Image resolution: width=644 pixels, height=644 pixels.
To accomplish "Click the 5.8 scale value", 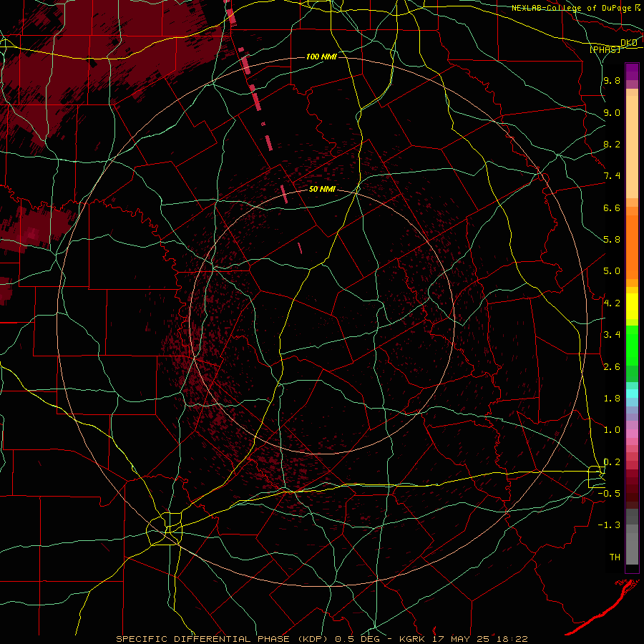I will click(612, 240).
